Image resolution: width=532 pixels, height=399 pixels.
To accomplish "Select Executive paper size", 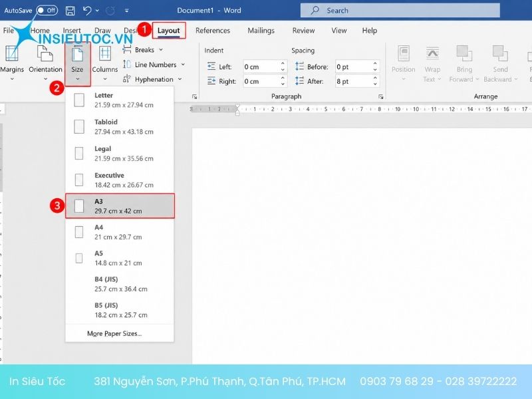I will tap(120, 180).
